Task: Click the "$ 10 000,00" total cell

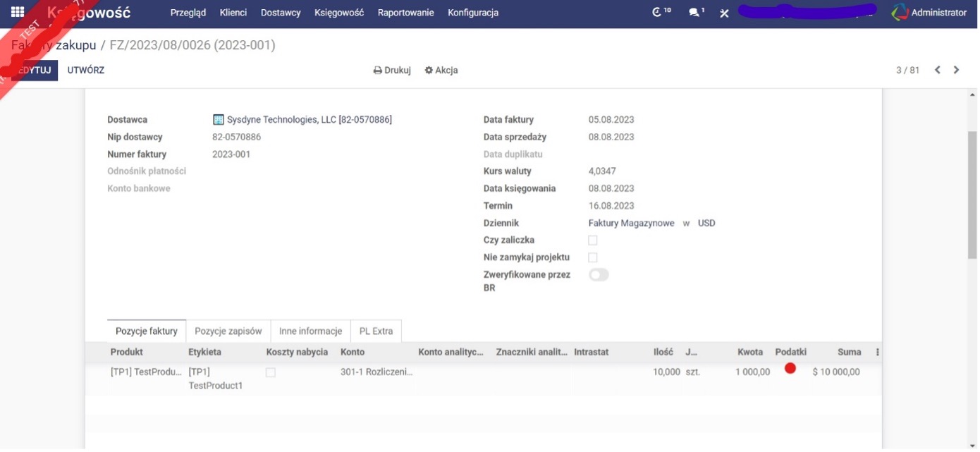Action: point(836,372)
